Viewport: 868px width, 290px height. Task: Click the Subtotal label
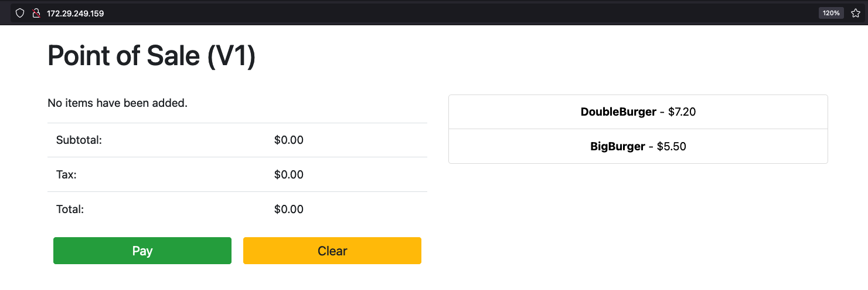pyautogui.click(x=79, y=140)
